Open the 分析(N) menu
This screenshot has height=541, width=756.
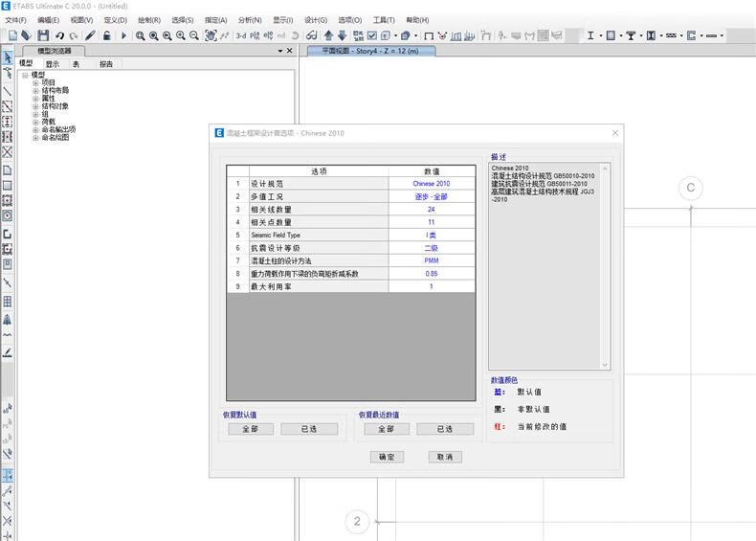click(249, 19)
